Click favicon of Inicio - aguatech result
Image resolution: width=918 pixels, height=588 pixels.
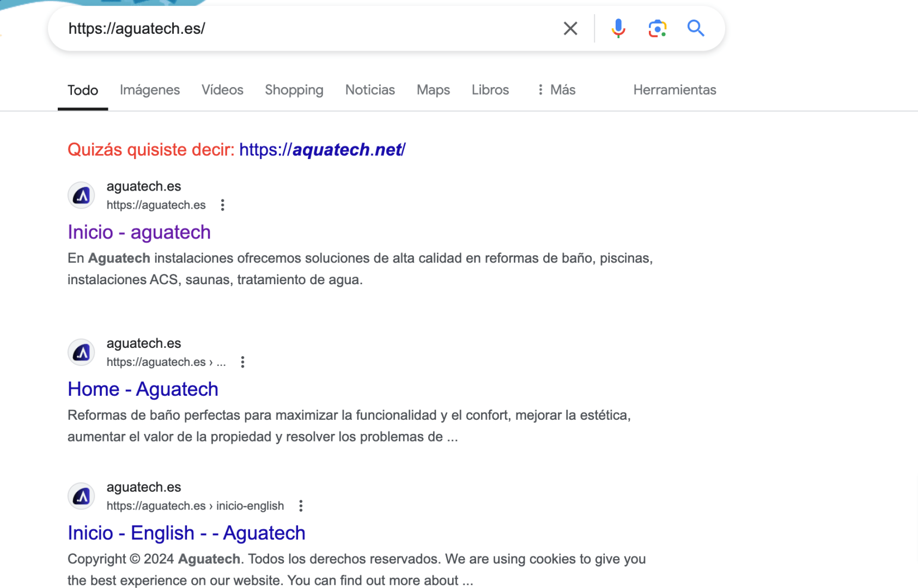pos(81,195)
